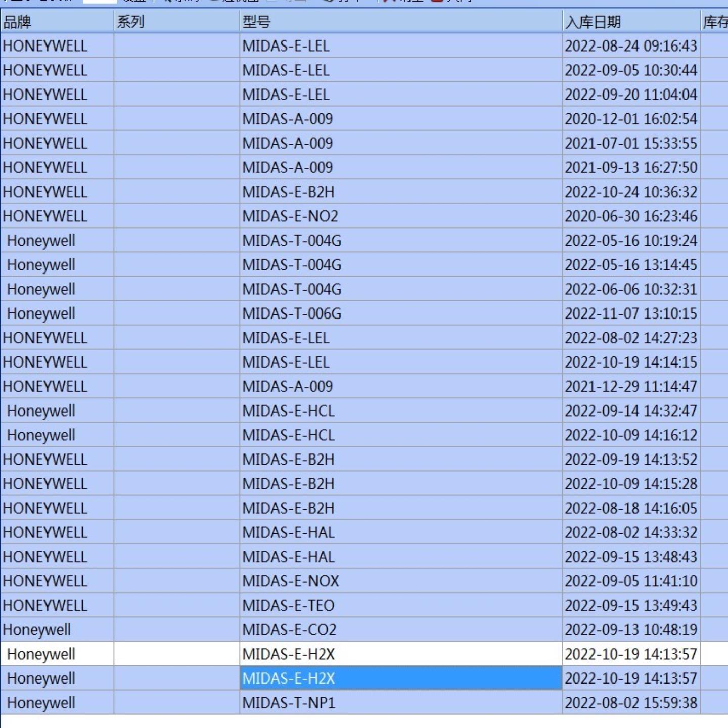The width and height of the screenshot is (728, 728).
Task: Select date 2022-10-09 14:16:12
Action: click(x=631, y=435)
